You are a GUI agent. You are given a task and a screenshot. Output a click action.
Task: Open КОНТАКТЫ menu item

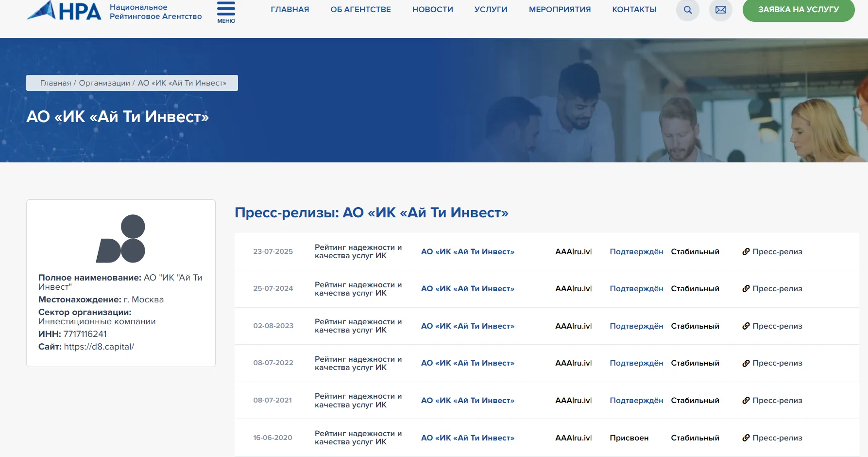[634, 9]
